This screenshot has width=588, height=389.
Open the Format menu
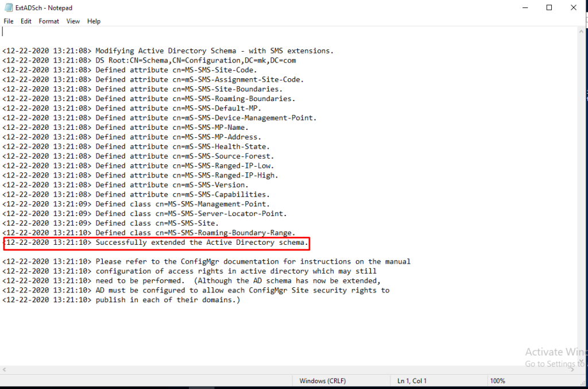(x=49, y=21)
